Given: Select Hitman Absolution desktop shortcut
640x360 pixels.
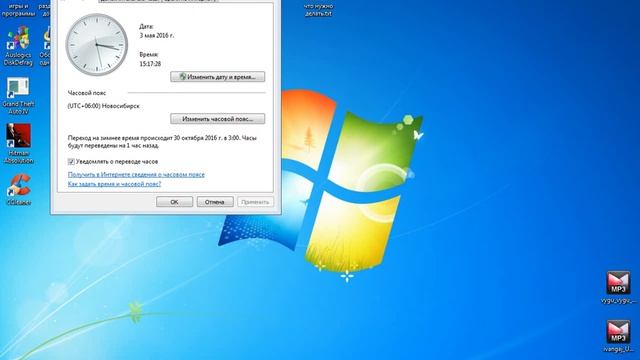Looking at the screenshot, I should (x=18, y=144).
